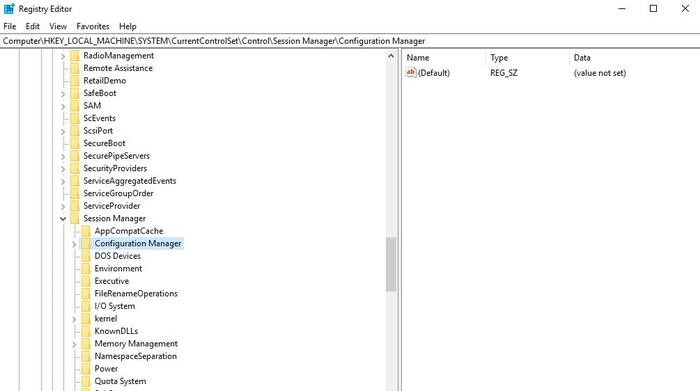This screenshot has height=391, width=700.
Task: Expand the SafeBoot key
Action: point(63,94)
